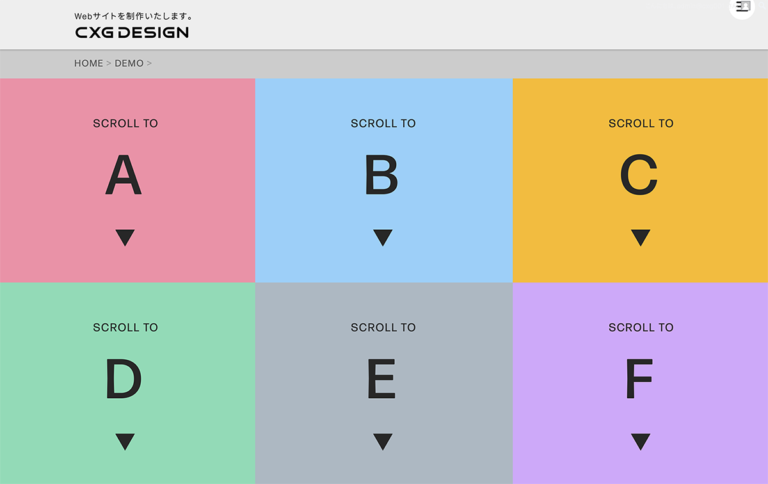Click the large letter A
The image size is (768, 484).
tap(124, 176)
